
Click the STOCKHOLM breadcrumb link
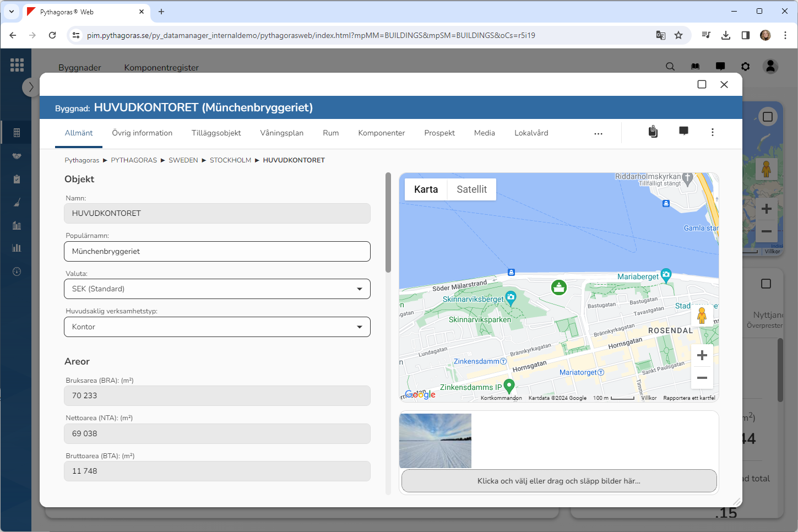pos(230,160)
